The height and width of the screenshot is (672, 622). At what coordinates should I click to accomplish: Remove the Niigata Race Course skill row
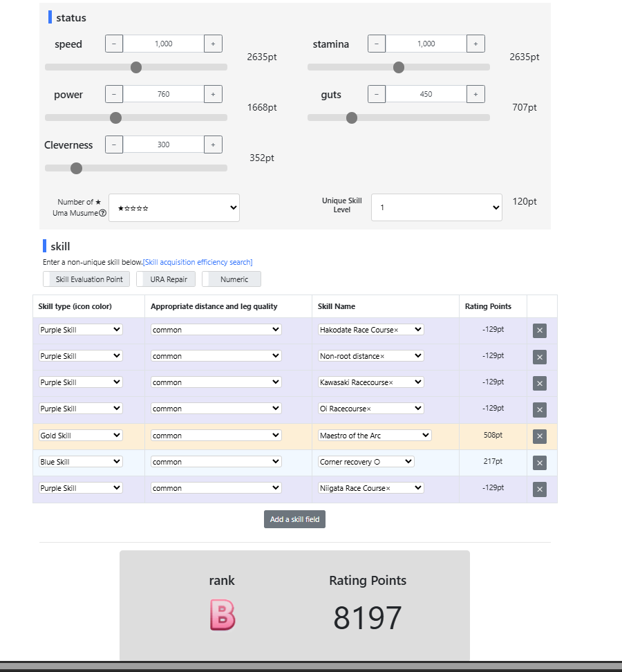coord(539,489)
